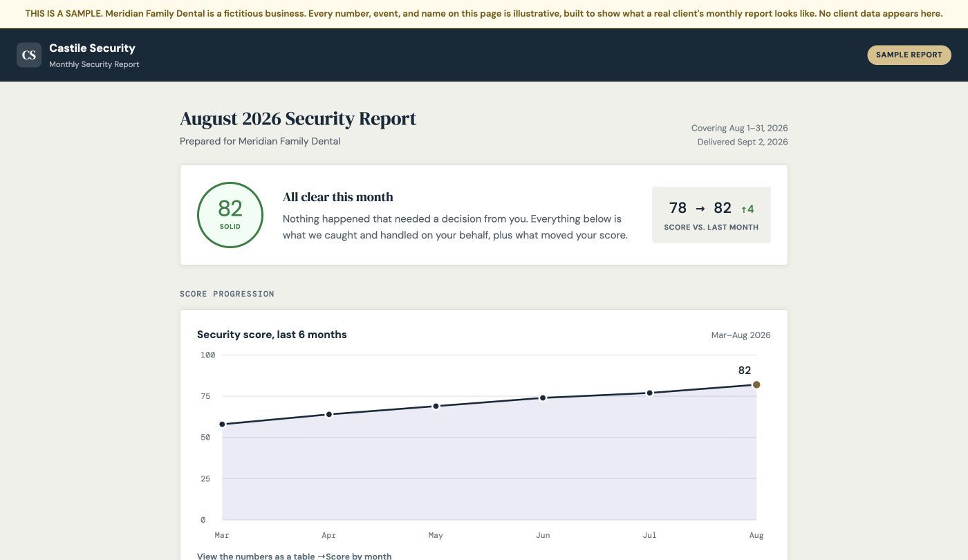This screenshot has width=968, height=560.
Task: Click the 82 value label above chart line
Action: click(x=745, y=371)
